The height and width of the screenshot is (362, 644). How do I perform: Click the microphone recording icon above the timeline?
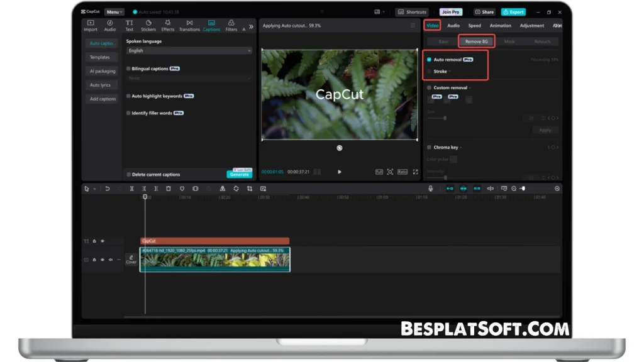pyautogui.click(x=430, y=188)
